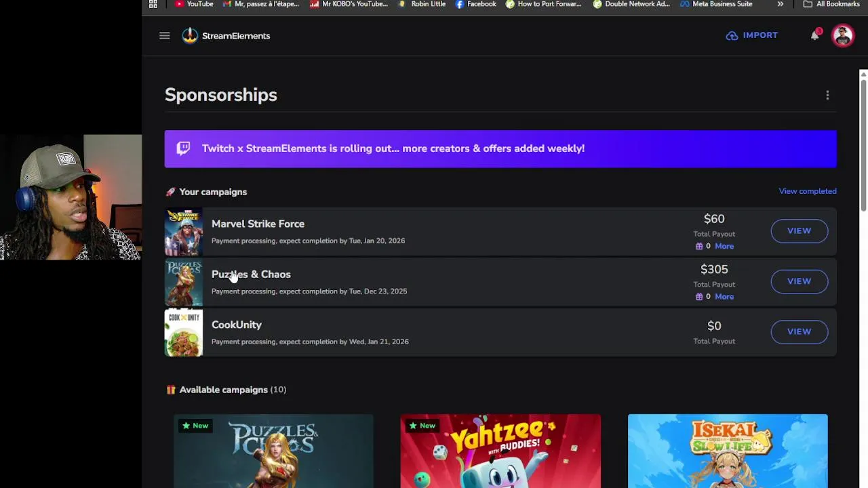Click More under Puzzles & Chaos payout
Screen dimensions: 868x488
tap(724, 296)
